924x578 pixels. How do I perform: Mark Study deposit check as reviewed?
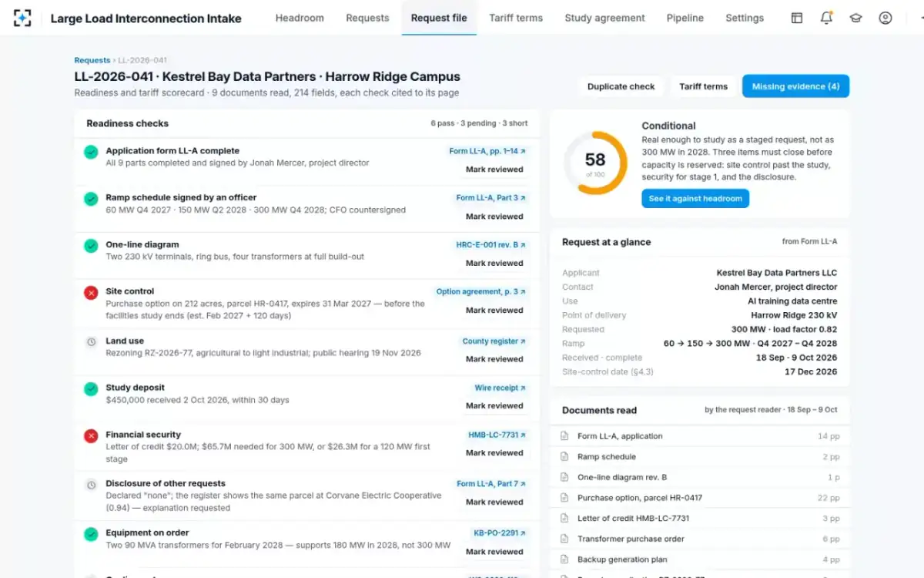tap(494, 406)
